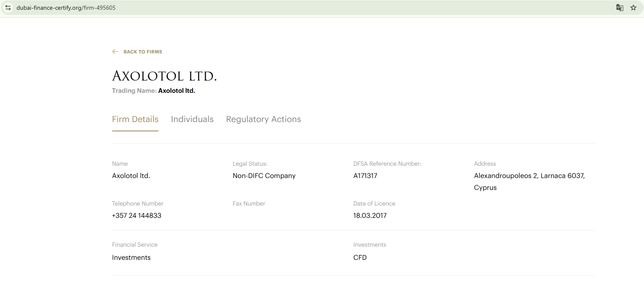Follow the BACK TO FIRMS link text
This screenshot has height=295, width=644.
click(x=143, y=52)
